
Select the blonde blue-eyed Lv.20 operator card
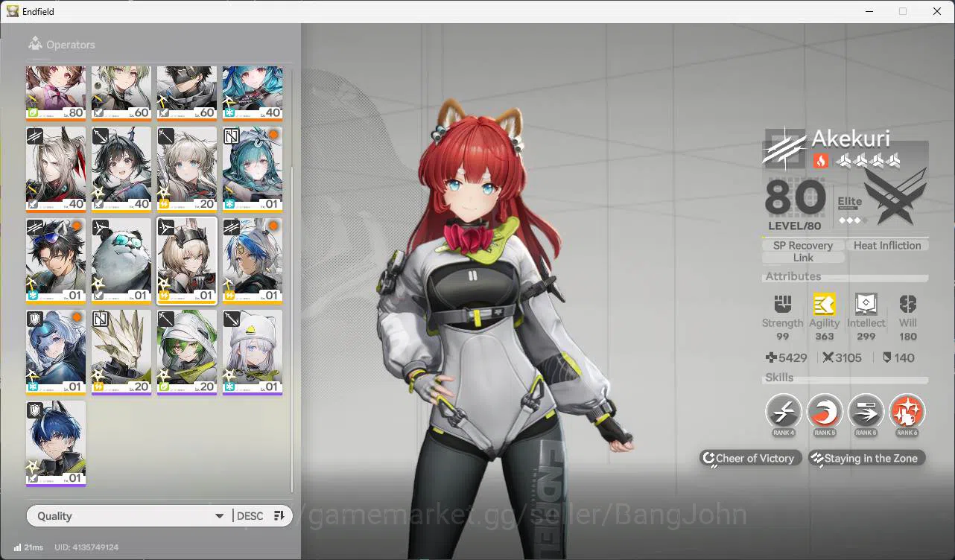[x=187, y=170]
